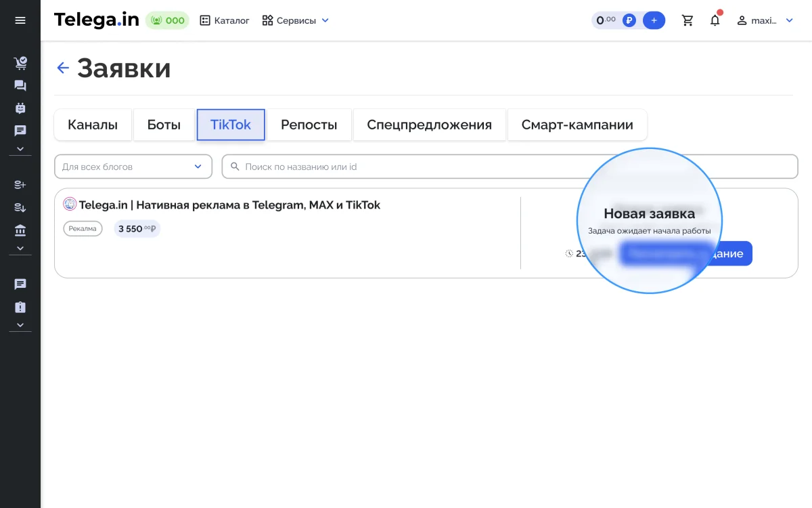Switch to the Спецпредложения tab

point(430,125)
